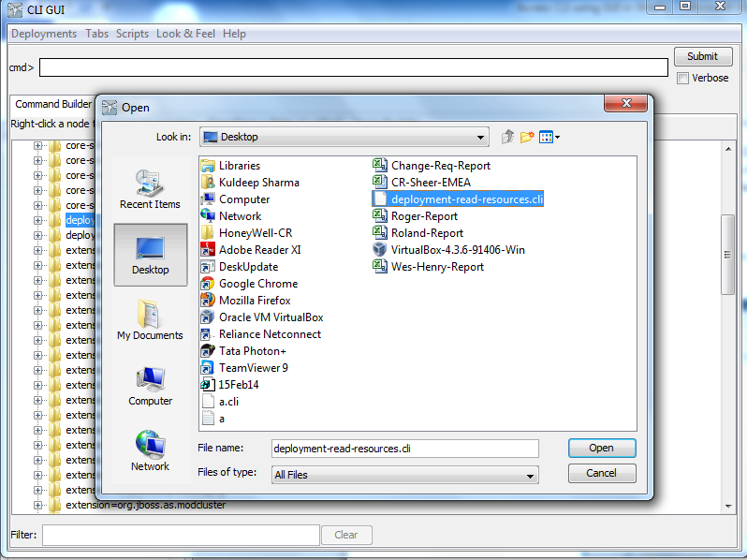This screenshot has width=747, height=560.
Task: Select the Adobe Reader XI shortcut
Action: pos(251,250)
